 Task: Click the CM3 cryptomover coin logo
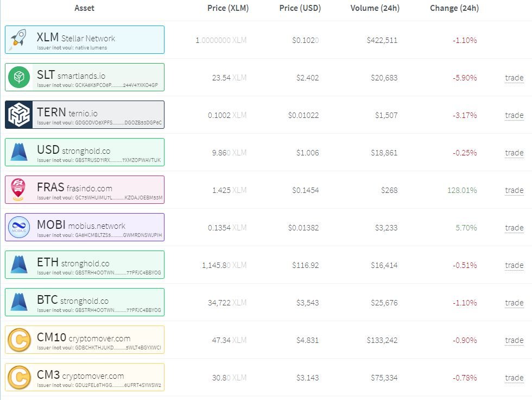tap(20, 377)
